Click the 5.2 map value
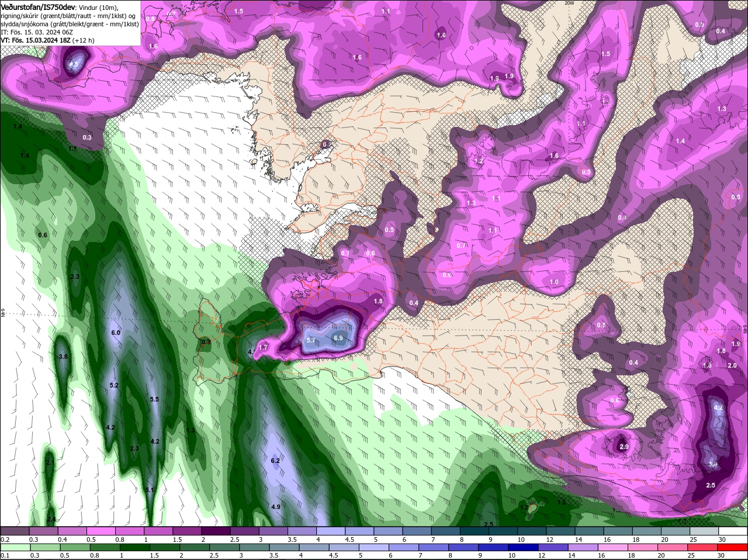The height and width of the screenshot is (560, 748). pyautogui.click(x=114, y=385)
